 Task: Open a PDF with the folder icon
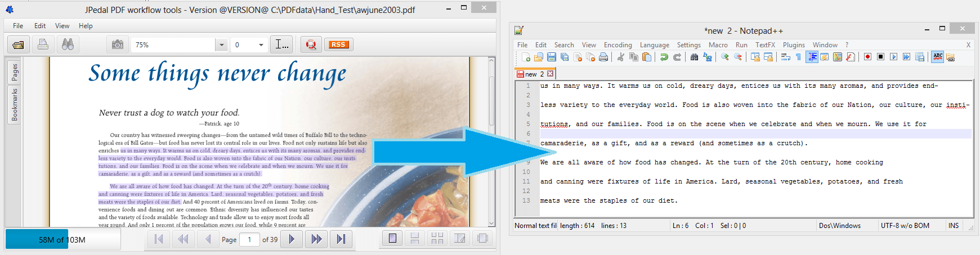[19, 44]
